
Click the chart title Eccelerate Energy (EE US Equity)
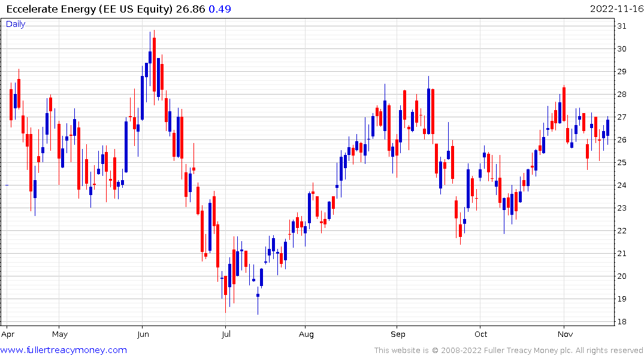[89, 9]
